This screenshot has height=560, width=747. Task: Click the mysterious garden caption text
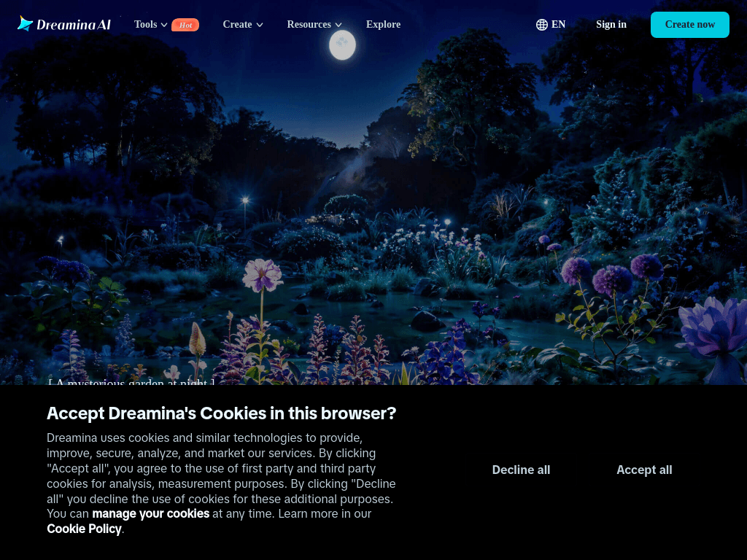[132, 381]
